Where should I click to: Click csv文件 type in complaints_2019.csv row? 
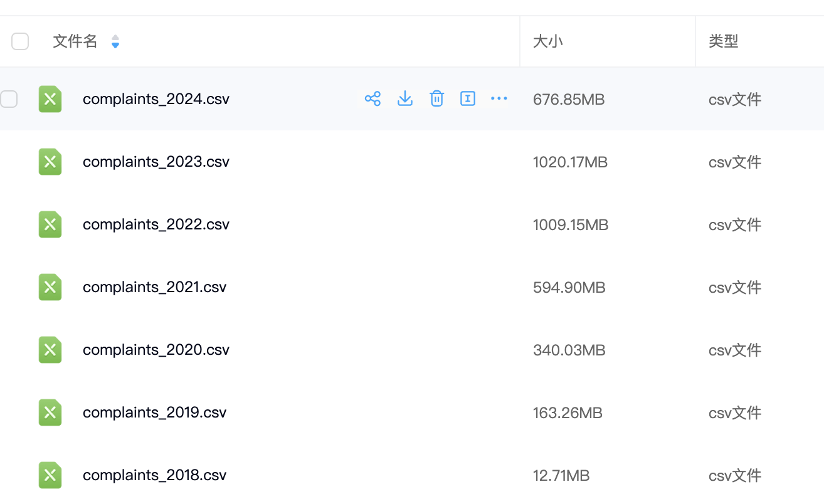pos(735,413)
